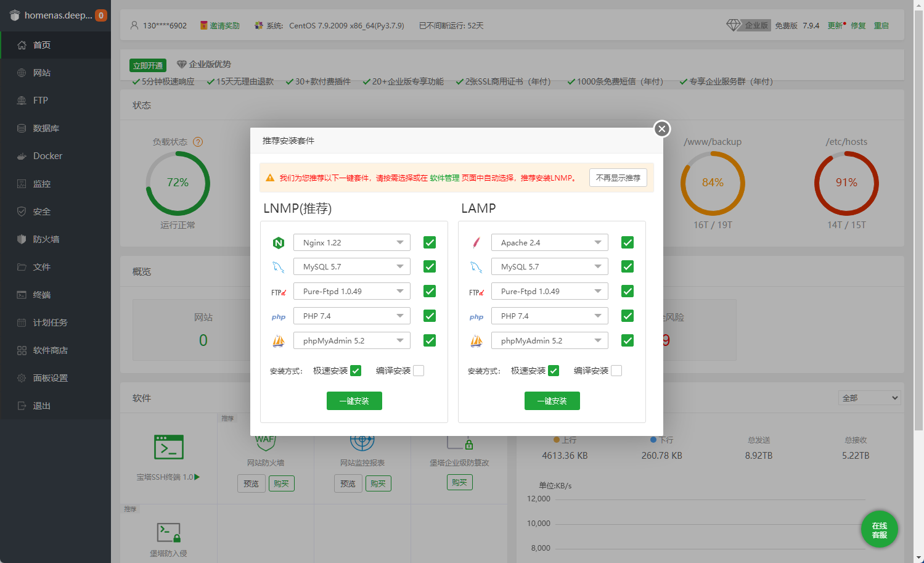
Task: Click the 立即开通 button
Action: (x=148, y=65)
